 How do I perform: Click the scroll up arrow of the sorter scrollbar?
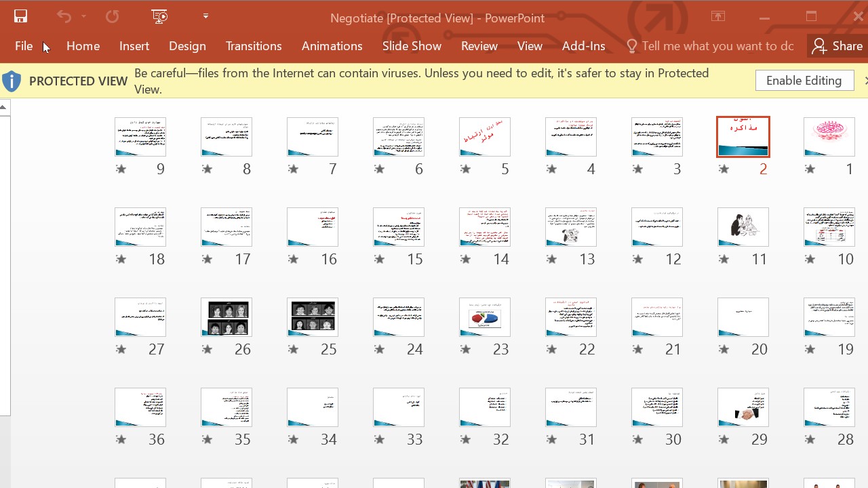click(x=4, y=107)
